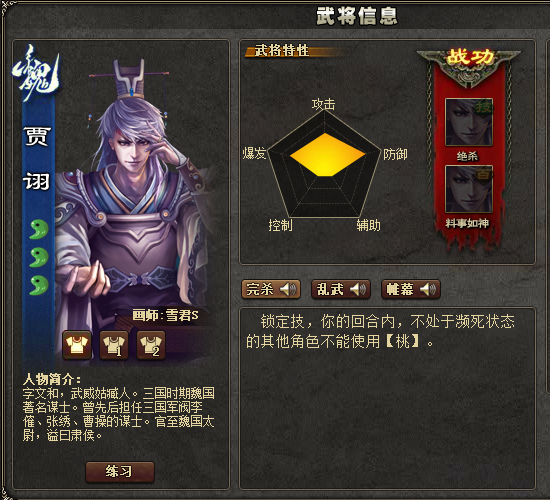Play the 帷幕 skill voice speaker icon
The width and height of the screenshot is (550, 500).
(428, 289)
